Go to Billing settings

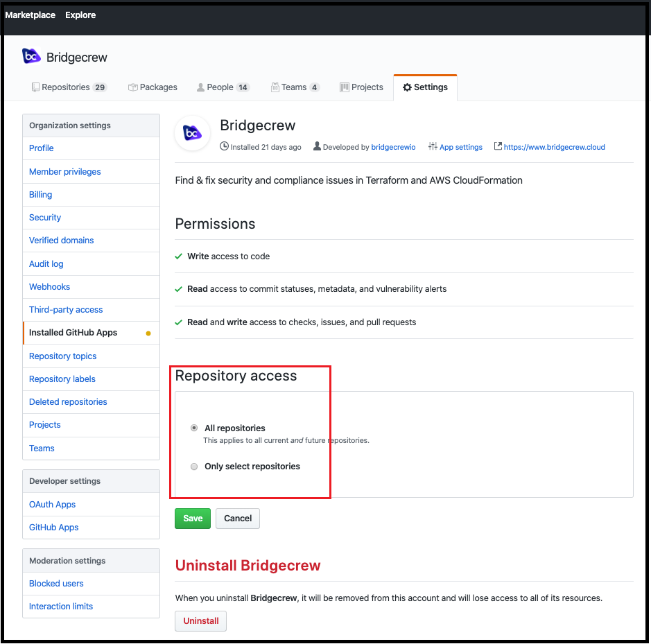(92, 195)
